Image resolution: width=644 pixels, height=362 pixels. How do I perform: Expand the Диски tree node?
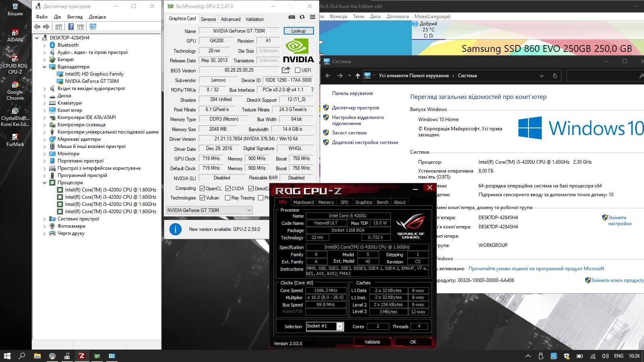point(44,96)
